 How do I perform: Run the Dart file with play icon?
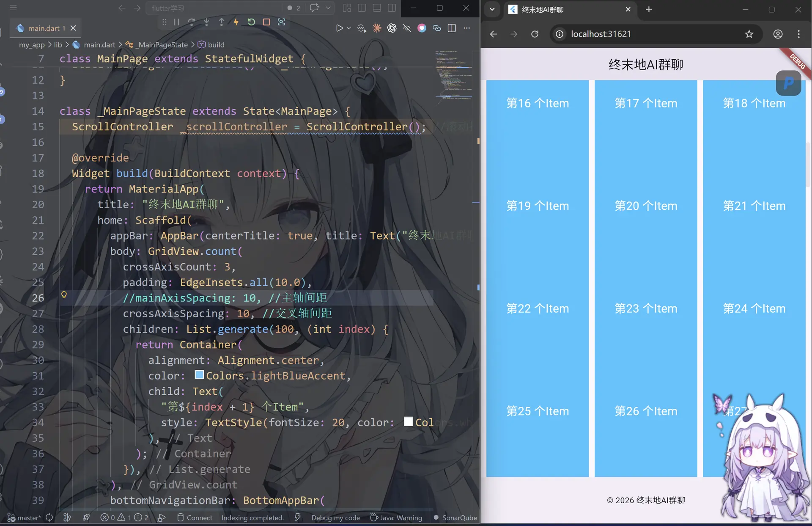tap(339, 28)
